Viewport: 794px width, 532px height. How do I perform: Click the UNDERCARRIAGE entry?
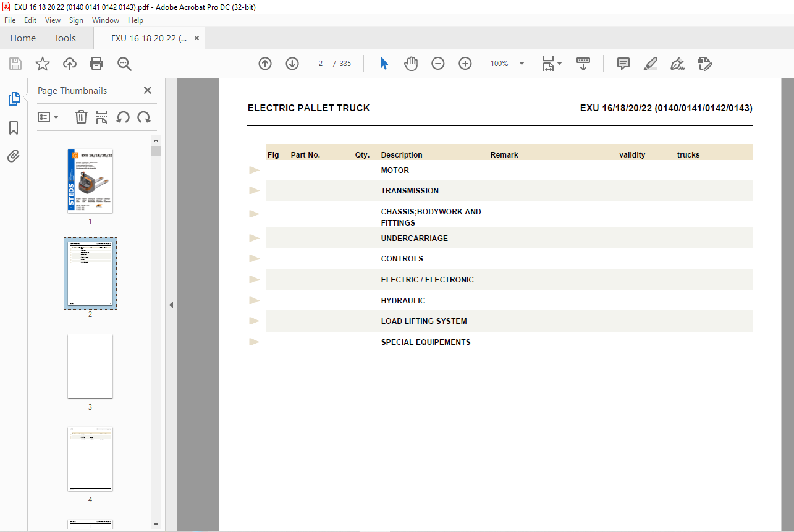pyautogui.click(x=414, y=239)
